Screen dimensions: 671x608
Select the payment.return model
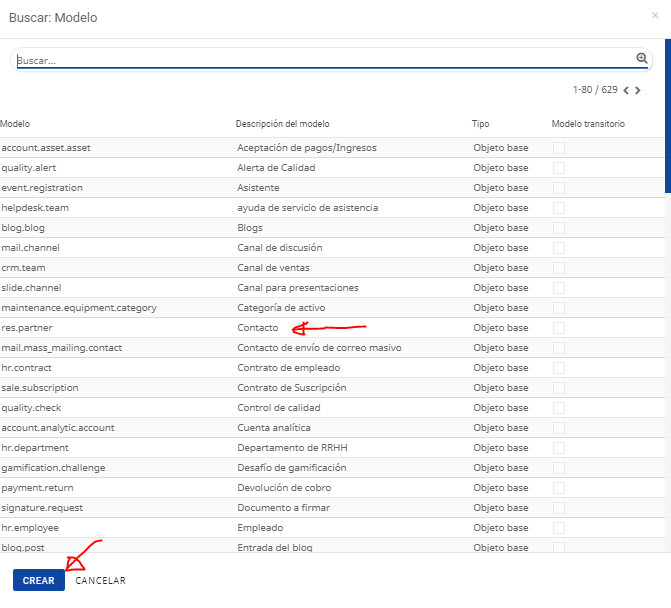pos(37,488)
